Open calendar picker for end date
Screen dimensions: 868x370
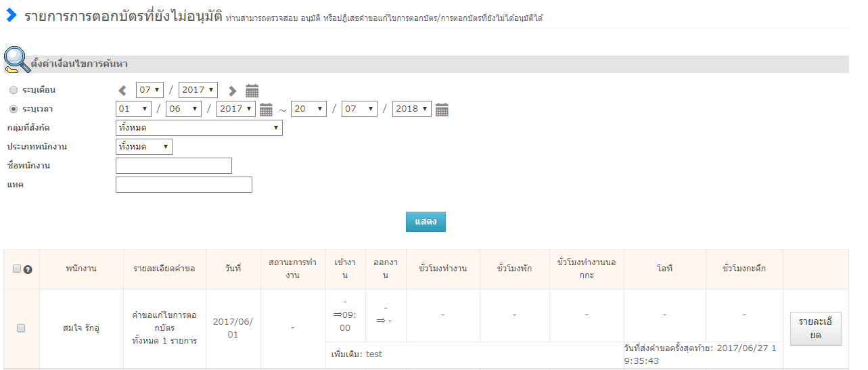442,110
